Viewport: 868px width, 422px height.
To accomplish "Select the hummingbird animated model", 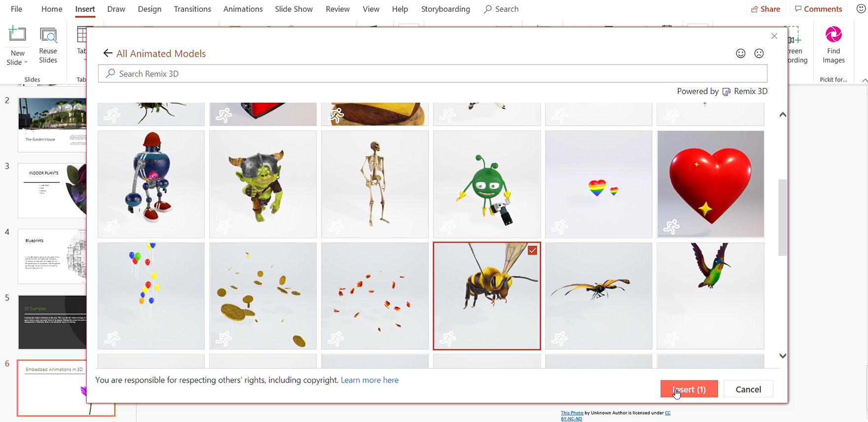I will (711, 296).
